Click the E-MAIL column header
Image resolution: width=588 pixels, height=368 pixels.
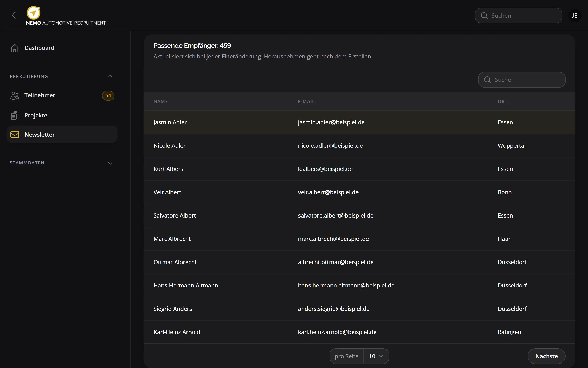306,101
